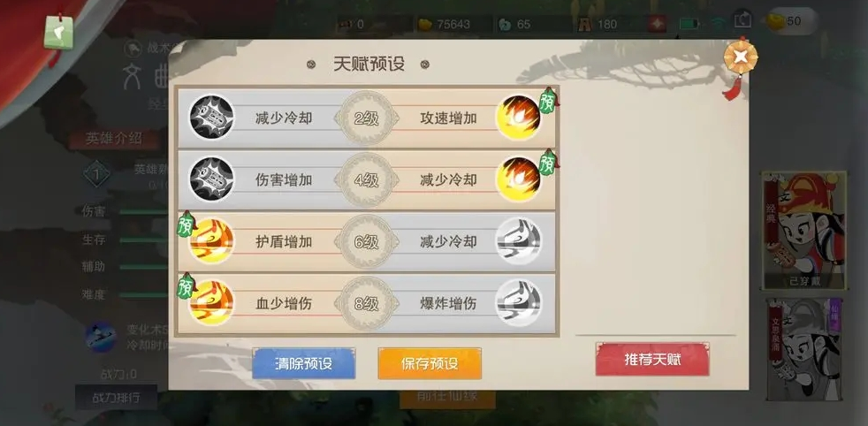868x426 pixels.
Task: Click the share icon in top bar
Action: [742, 21]
